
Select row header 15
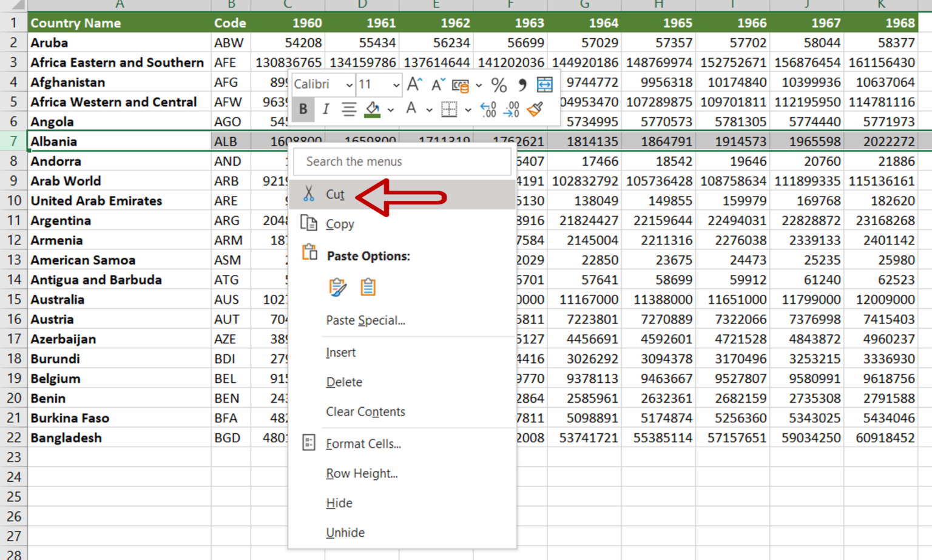pyautogui.click(x=13, y=300)
